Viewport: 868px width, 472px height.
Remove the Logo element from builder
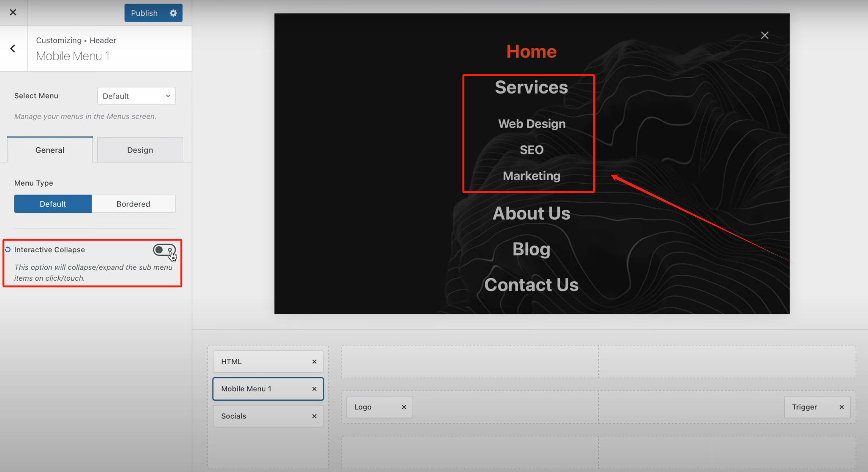[404, 407]
